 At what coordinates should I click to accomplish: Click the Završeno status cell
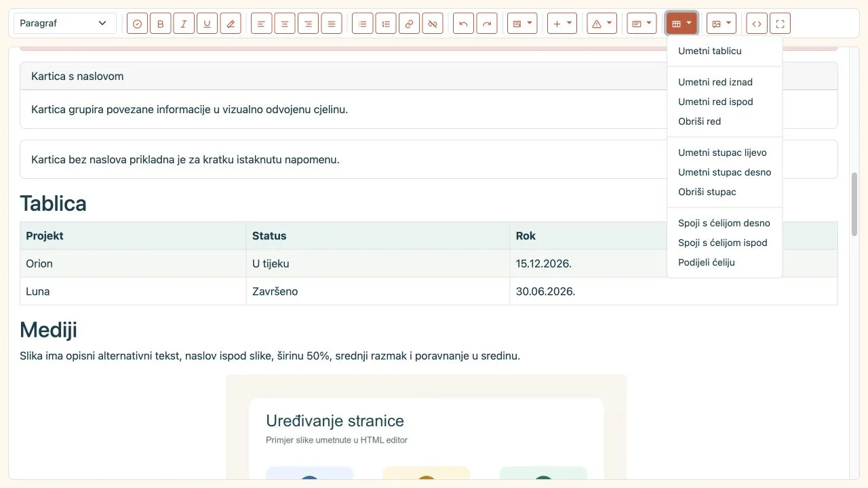pos(378,291)
